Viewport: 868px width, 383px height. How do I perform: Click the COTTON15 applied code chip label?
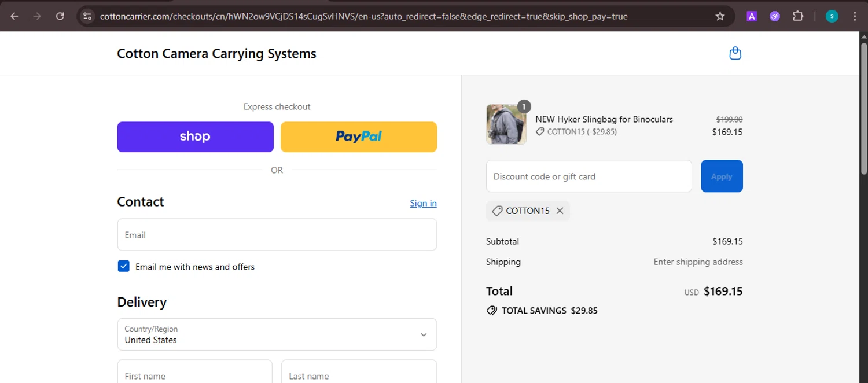tap(527, 211)
